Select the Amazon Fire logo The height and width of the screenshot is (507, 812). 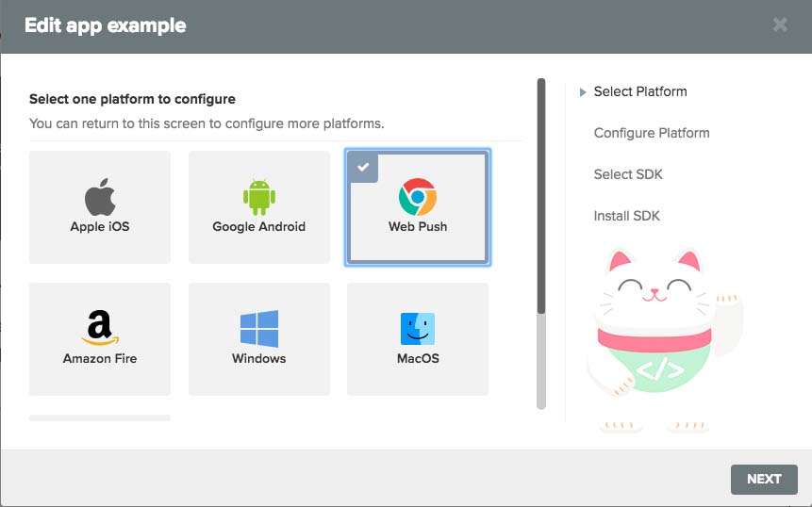tap(100, 328)
